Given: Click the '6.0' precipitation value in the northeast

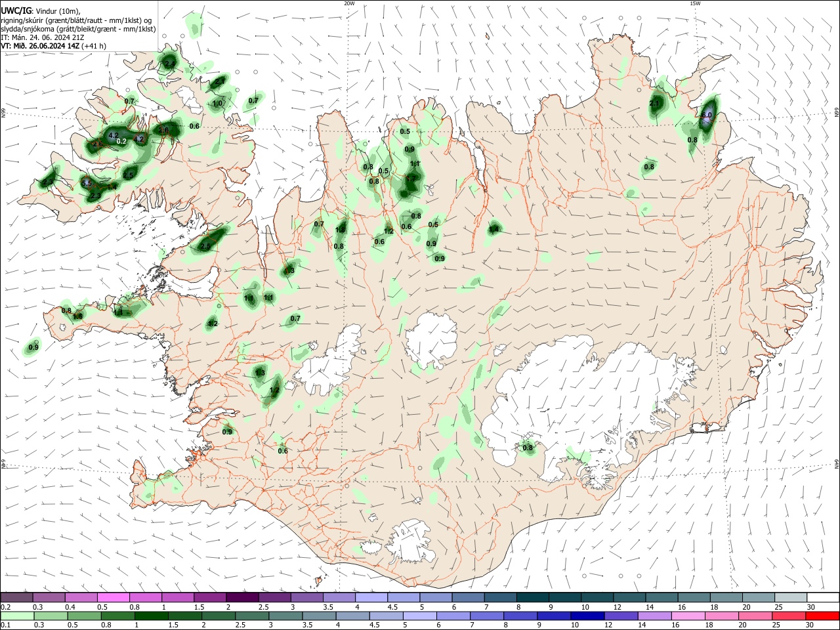Looking at the screenshot, I should tap(706, 115).
